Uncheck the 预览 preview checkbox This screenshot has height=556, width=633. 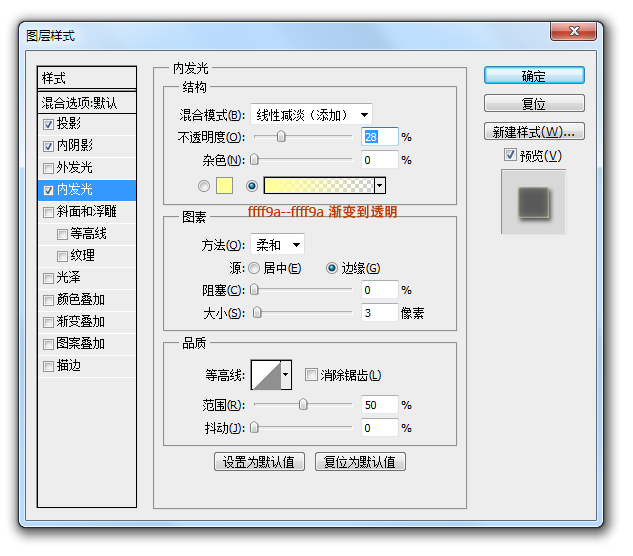tap(510, 155)
